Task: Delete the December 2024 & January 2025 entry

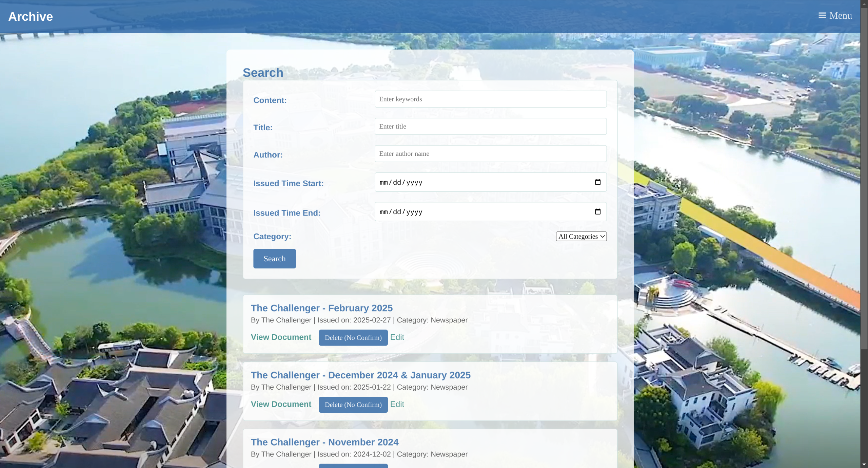Action: click(353, 405)
